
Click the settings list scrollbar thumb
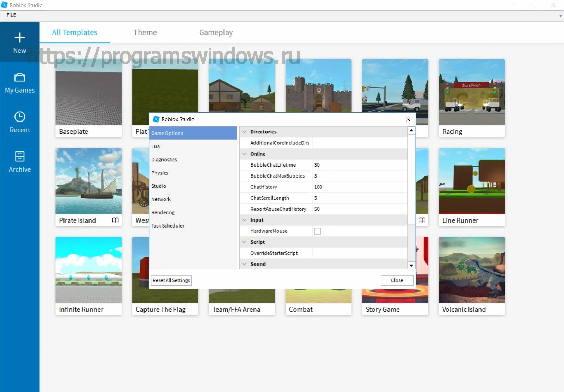point(411,179)
